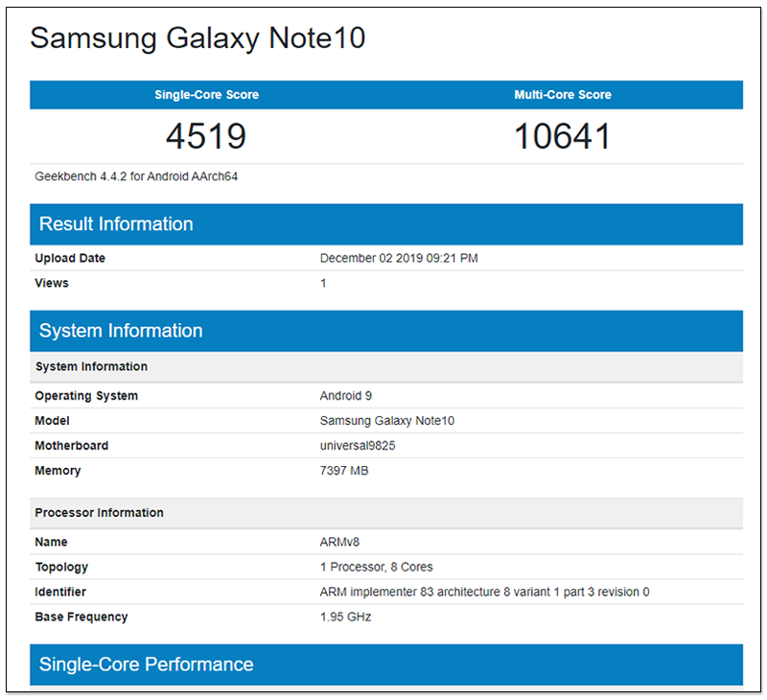Viewport: 767px width, 700px height.
Task: Click the base frequency value 1.95 GHz
Action: tap(345, 617)
